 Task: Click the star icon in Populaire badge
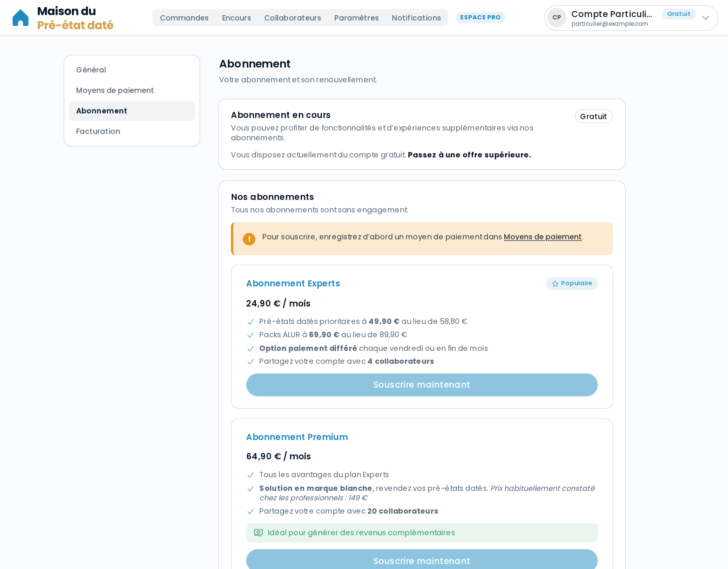pos(555,284)
